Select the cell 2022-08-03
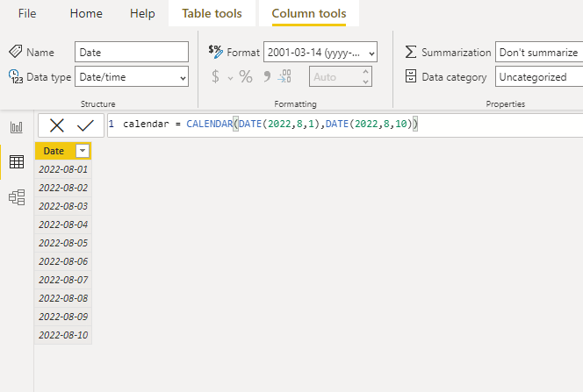 (x=63, y=206)
